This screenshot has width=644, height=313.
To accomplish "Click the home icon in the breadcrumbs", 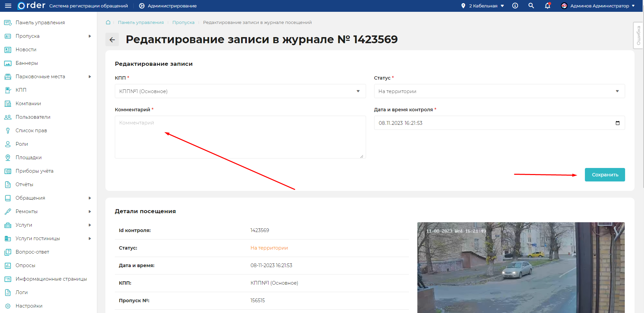I will point(108,22).
